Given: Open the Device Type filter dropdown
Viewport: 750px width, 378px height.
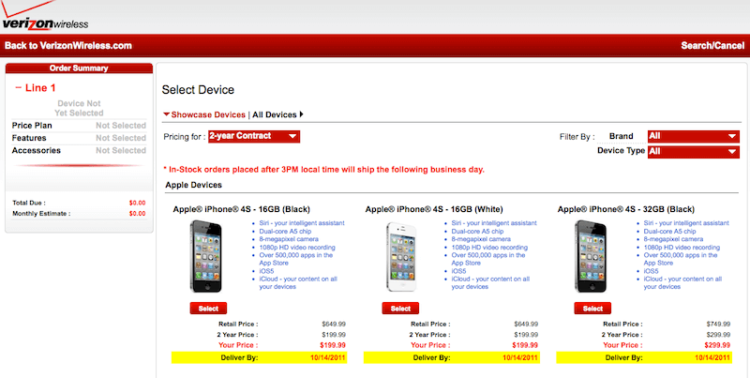Looking at the screenshot, I should coord(693,152).
